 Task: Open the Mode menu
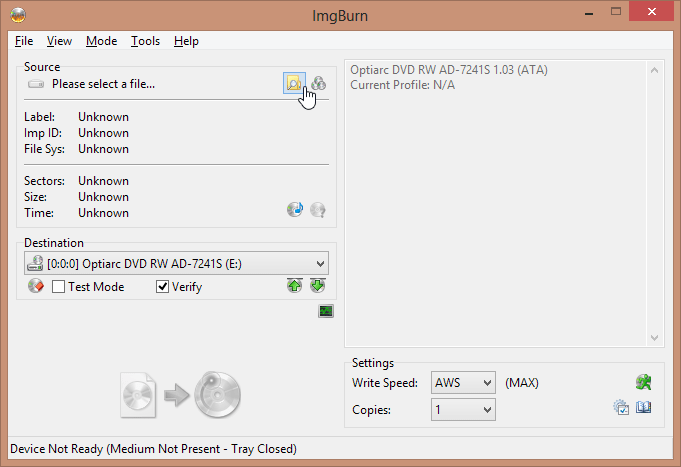pos(102,41)
